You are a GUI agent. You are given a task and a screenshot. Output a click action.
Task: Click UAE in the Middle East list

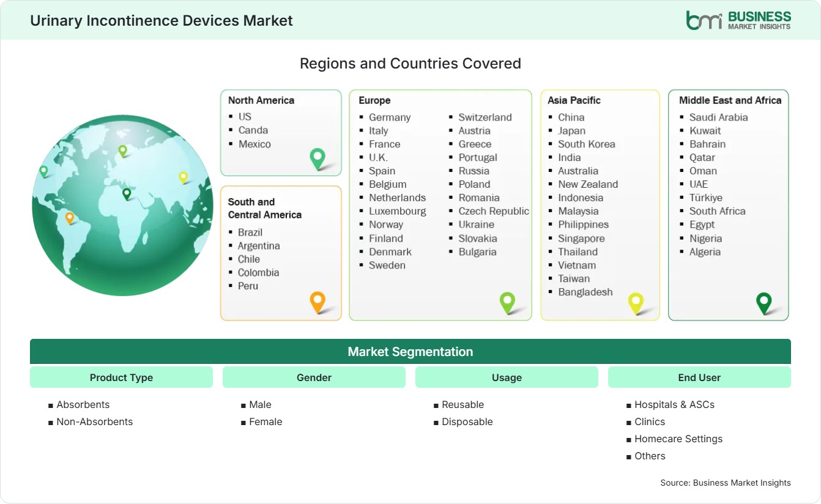click(x=699, y=184)
